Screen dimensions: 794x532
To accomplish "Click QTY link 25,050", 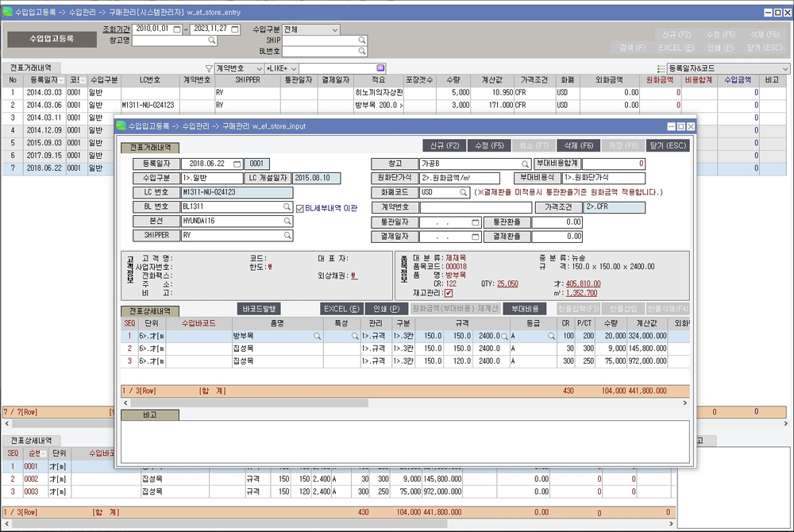I will coord(507,284).
